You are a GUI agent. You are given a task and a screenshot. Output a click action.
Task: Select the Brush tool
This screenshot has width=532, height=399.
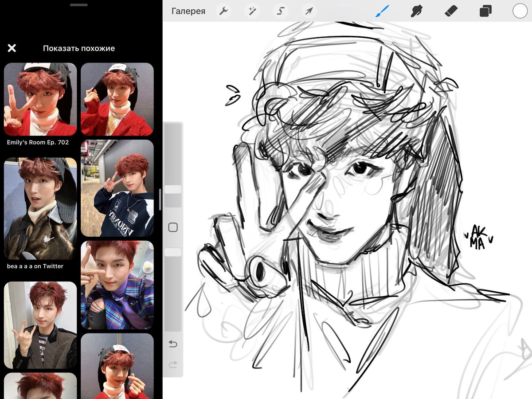[382, 11]
